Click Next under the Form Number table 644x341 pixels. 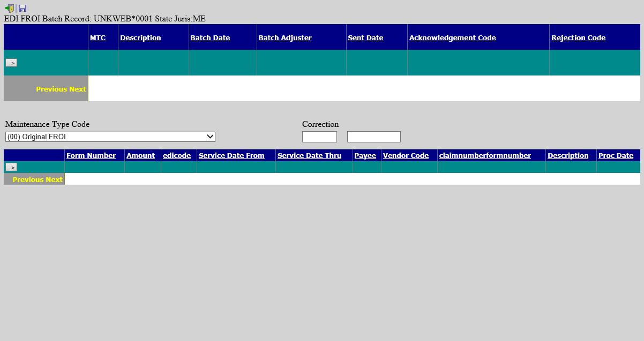(54, 180)
